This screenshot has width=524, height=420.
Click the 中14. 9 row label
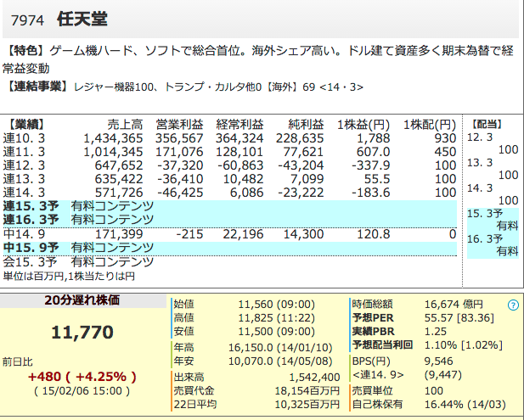pyautogui.click(x=24, y=234)
